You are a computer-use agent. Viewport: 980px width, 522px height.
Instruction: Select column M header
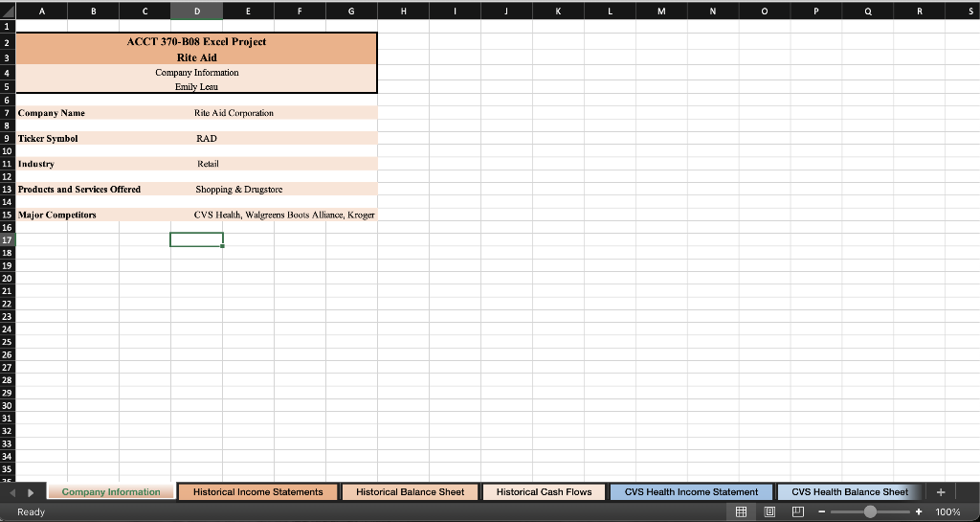click(x=661, y=11)
